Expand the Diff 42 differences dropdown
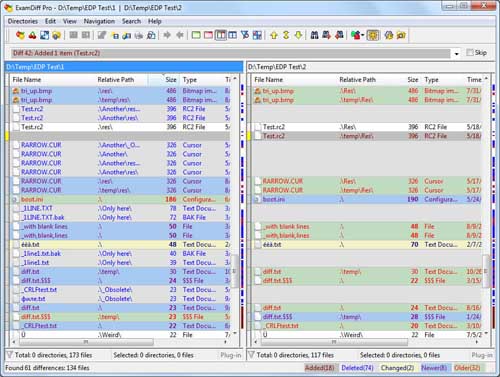Image resolution: width=500 pixels, height=377 pixels. 456,53
